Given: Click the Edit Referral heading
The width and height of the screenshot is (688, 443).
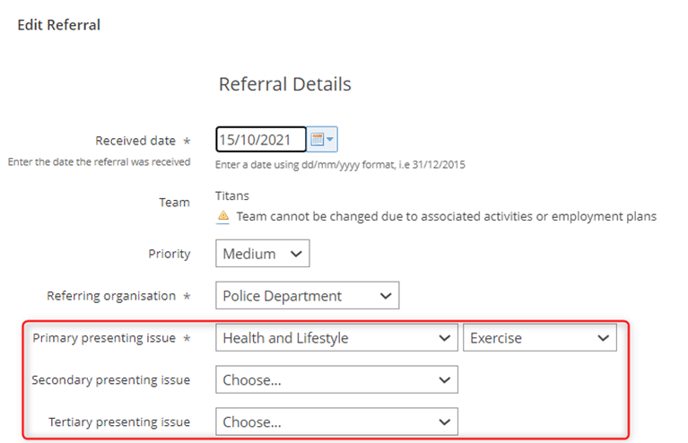Looking at the screenshot, I should click(59, 25).
